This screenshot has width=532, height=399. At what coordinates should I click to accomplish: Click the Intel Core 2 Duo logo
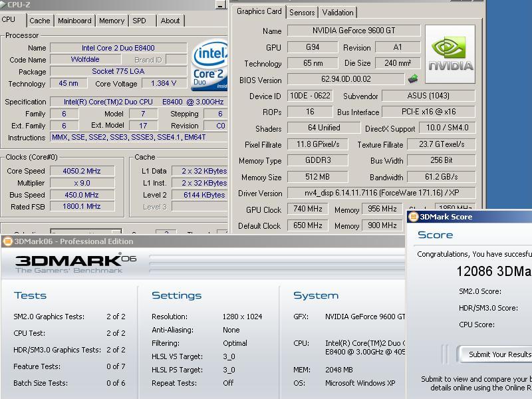(x=209, y=65)
